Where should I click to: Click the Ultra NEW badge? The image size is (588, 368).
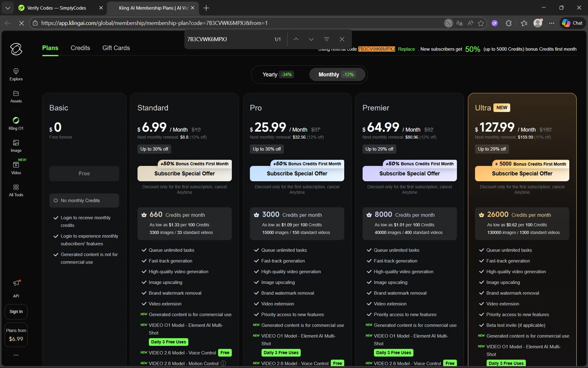pyautogui.click(x=502, y=107)
